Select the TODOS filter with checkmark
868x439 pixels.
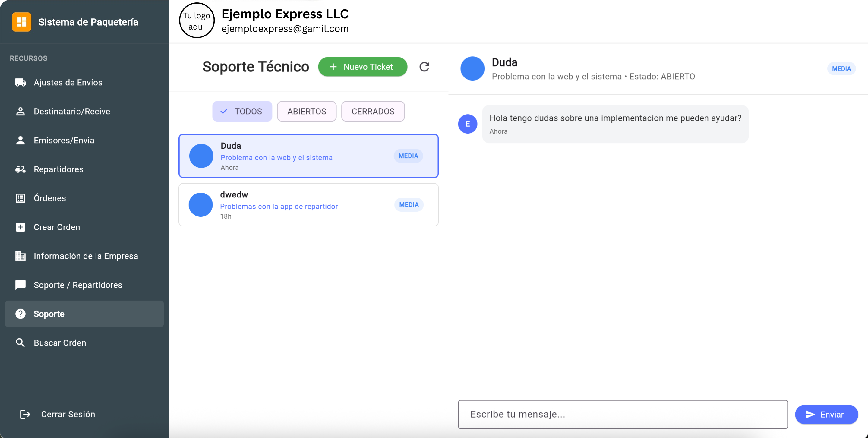242,111
